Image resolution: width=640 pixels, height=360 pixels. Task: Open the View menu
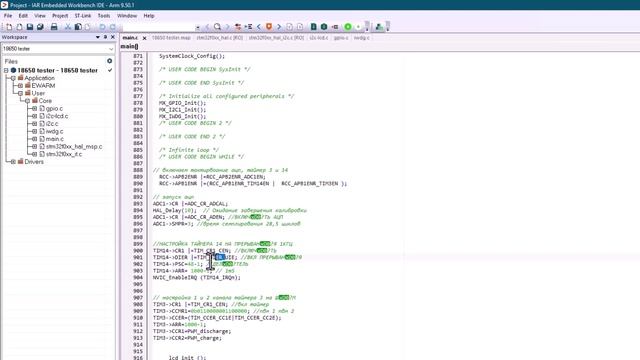(x=40, y=16)
